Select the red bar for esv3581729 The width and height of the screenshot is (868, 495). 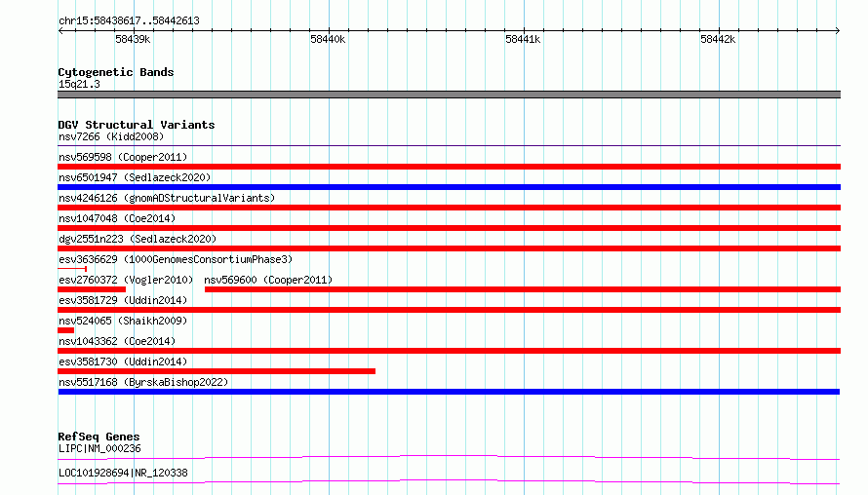[x=449, y=310]
